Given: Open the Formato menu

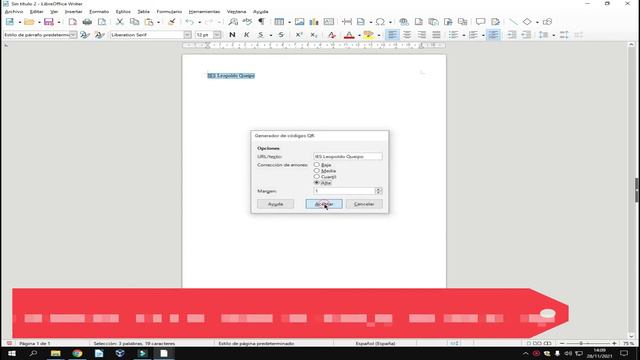Looking at the screenshot, I should click(x=99, y=12).
